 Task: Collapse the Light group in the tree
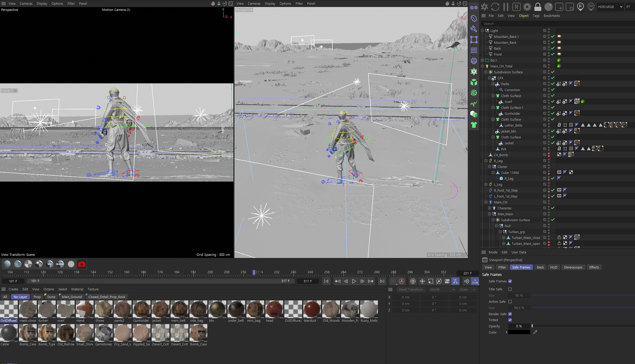click(482, 31)
